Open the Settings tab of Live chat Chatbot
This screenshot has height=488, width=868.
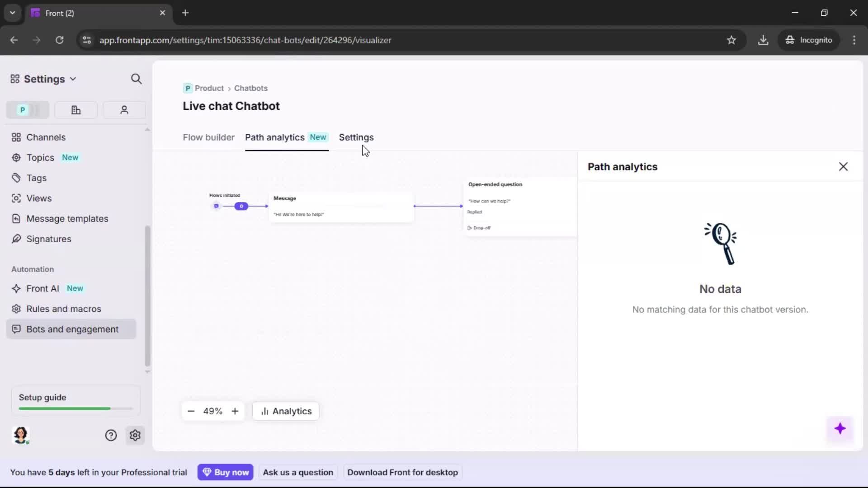[x=357, y=137]
